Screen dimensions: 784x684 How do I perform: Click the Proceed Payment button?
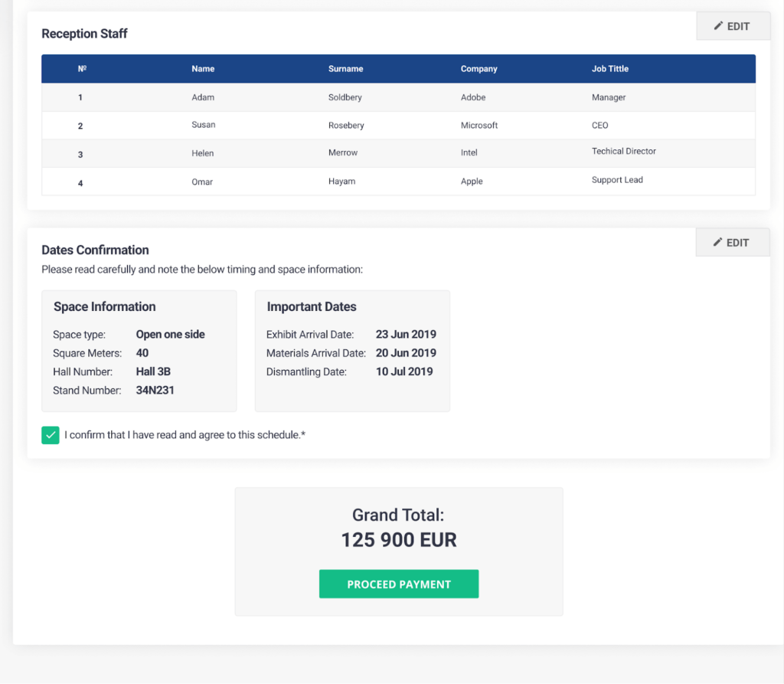coord(399,584)
